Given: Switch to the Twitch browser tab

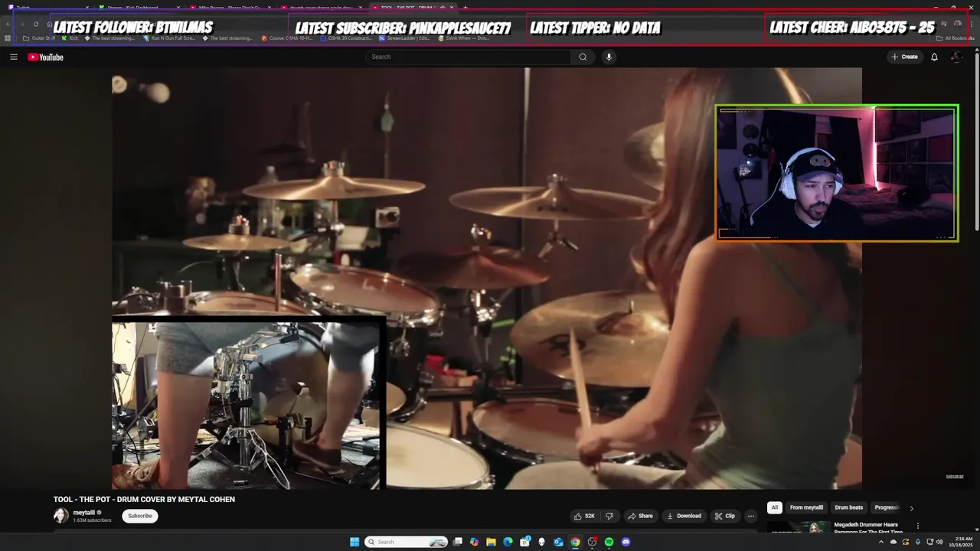Looking at the screenshot, I should [x=49, y=8].
